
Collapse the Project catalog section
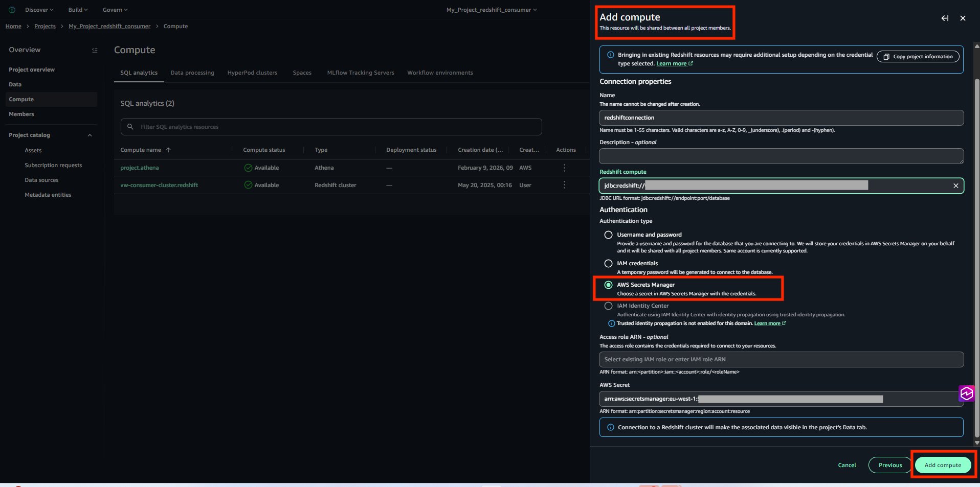(90, 135)
